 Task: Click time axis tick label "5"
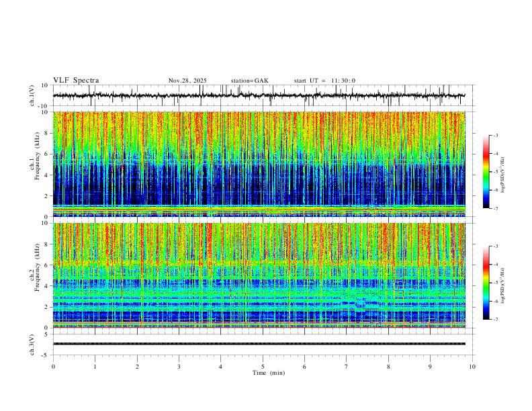click(263, 367)
